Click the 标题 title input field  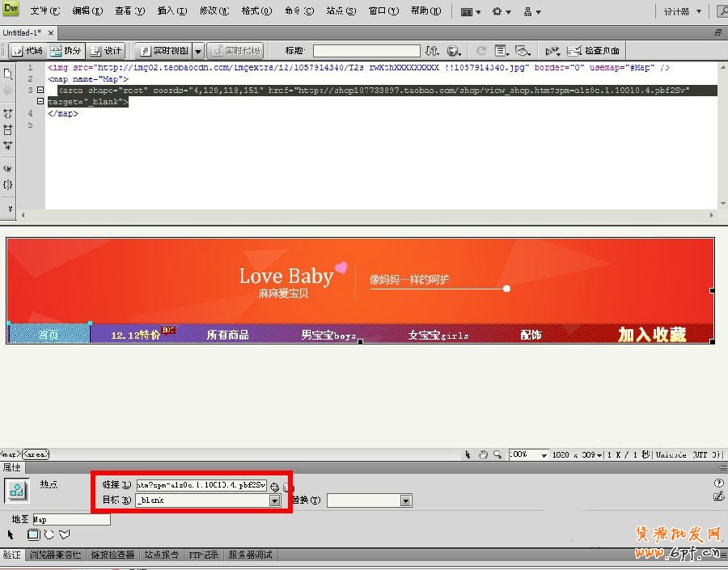click(366, 51)
